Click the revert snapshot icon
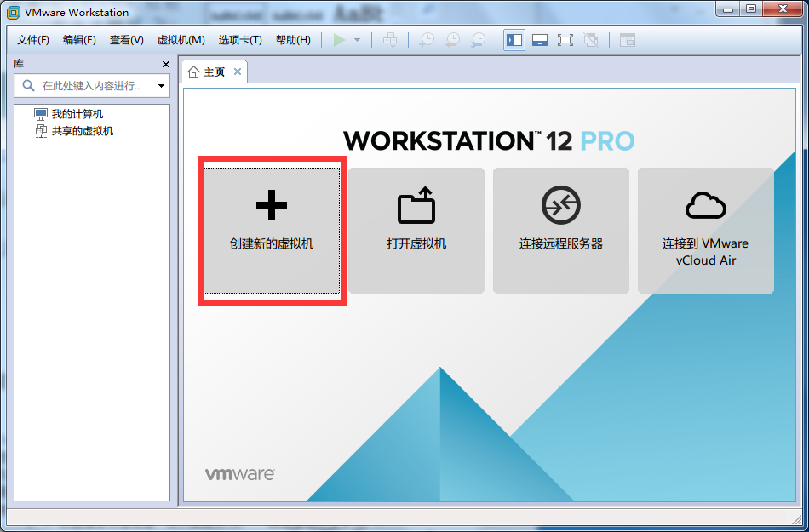 point(452,40)
